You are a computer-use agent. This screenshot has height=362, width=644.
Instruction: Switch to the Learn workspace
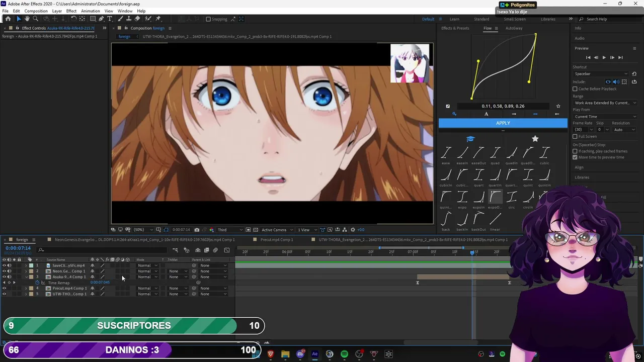(454, 19)
